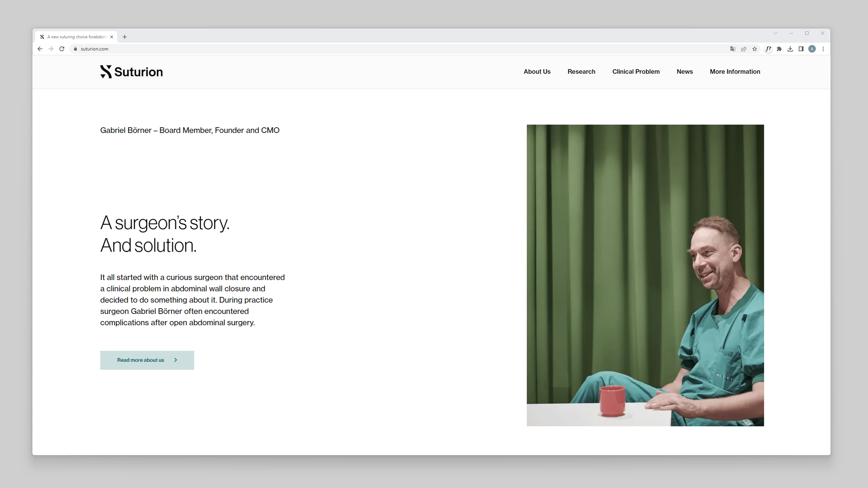Image resolution: width=868 pixels, height=488 pixels.
Task: Open the browser downloads icon
Action: [790, 49]
